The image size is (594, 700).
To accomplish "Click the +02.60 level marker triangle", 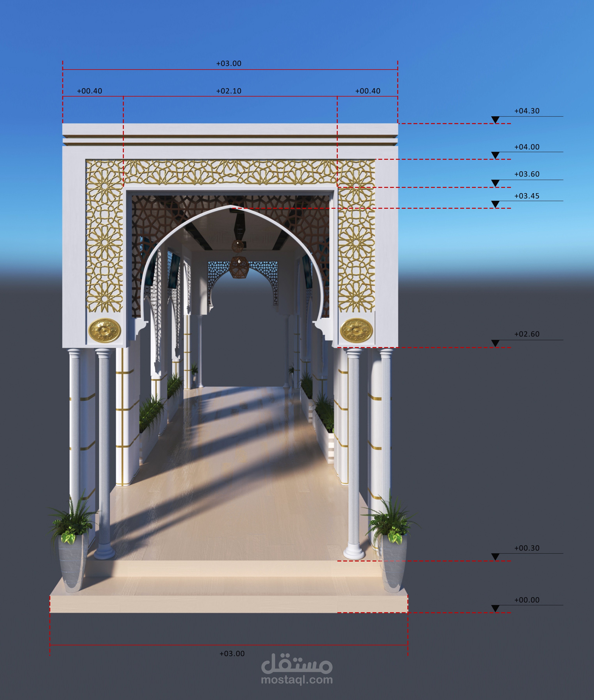I will [495, 343].
